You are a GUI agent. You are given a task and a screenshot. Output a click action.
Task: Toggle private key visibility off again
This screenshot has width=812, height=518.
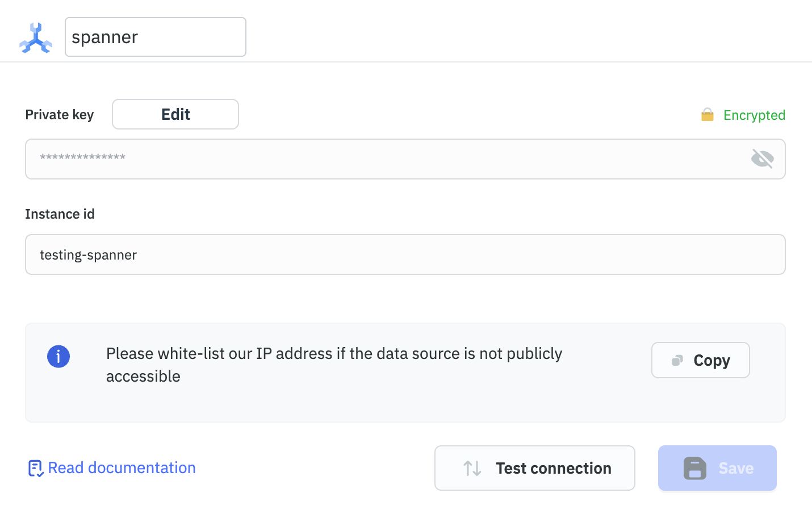click(x=762, y=158)
